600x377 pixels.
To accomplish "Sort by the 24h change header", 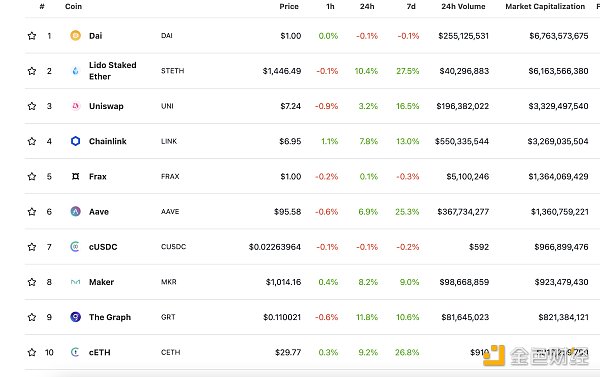I will click(367, 7).
